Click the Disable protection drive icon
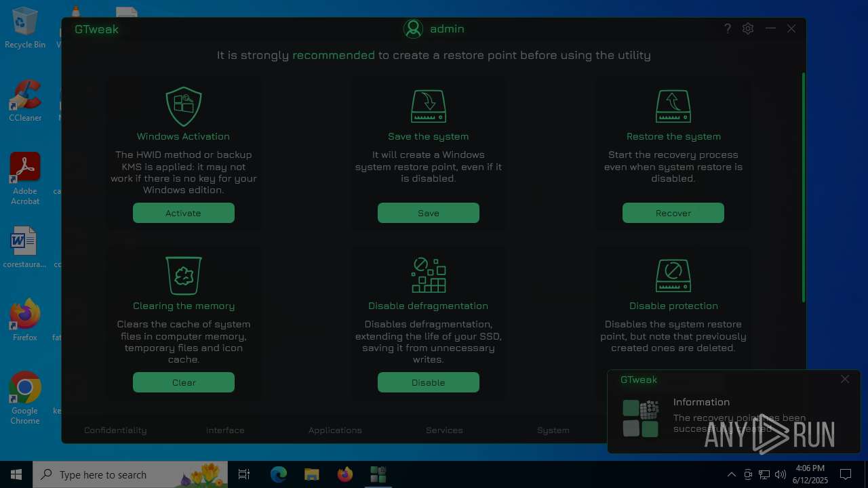868x488 pixels. [x=673, y=275]
